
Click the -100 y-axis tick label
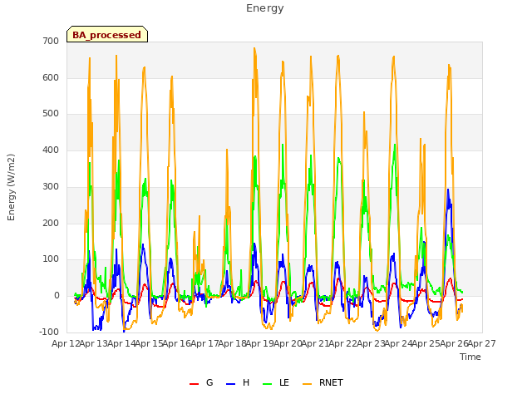click(x=49, y=332)
